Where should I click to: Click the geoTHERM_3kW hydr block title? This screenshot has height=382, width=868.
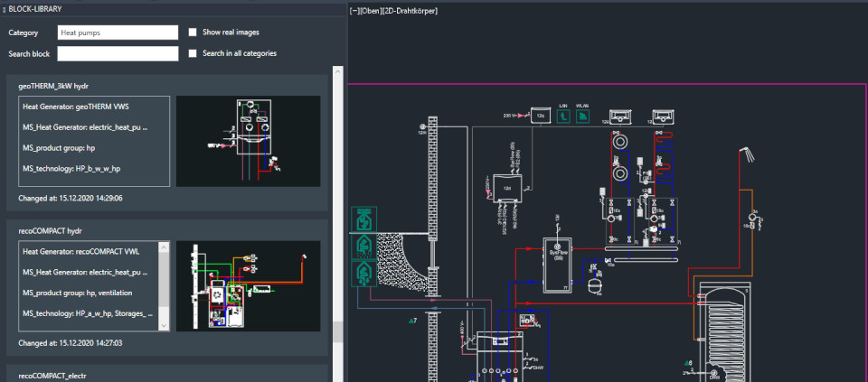click(53, 87)
